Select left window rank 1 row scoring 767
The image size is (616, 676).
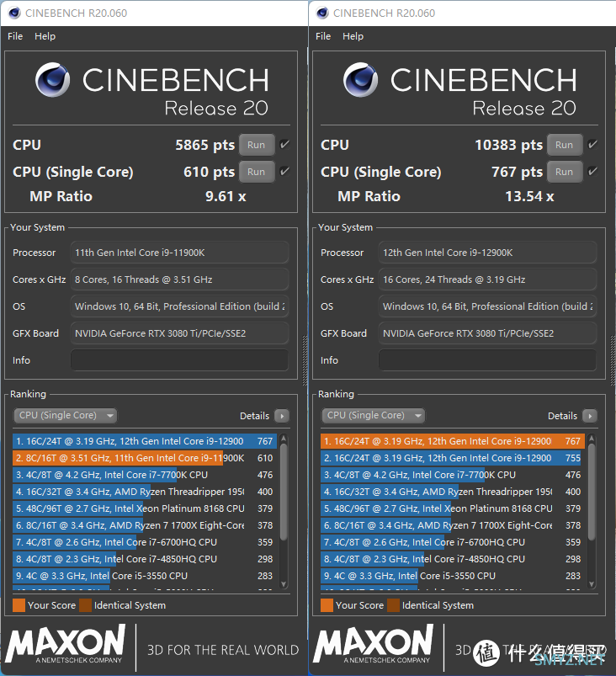click(145, 441)
